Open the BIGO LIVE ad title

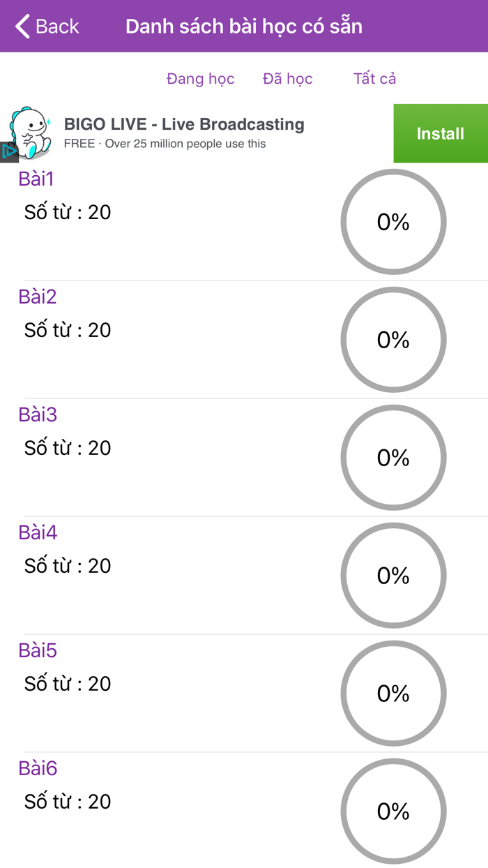pyautogui.click(x=184, y=125)
